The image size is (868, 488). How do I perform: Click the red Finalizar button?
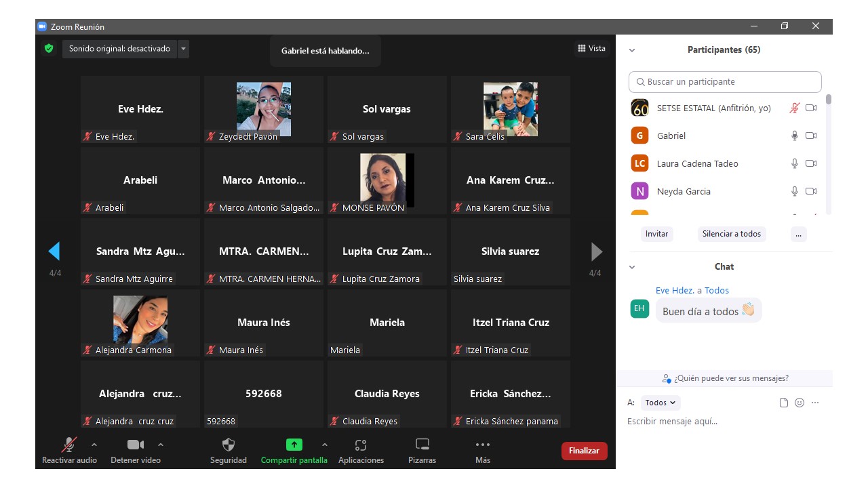(584, 451)
